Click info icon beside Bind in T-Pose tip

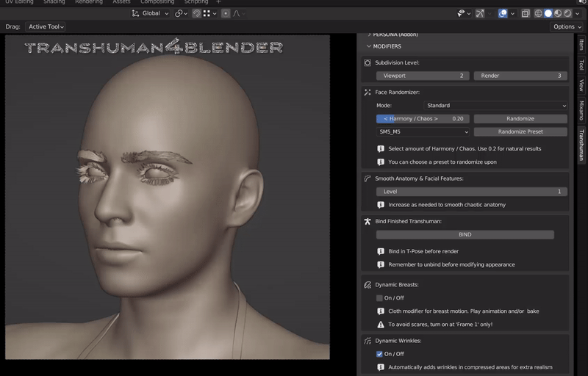click(x=381, y=251)
